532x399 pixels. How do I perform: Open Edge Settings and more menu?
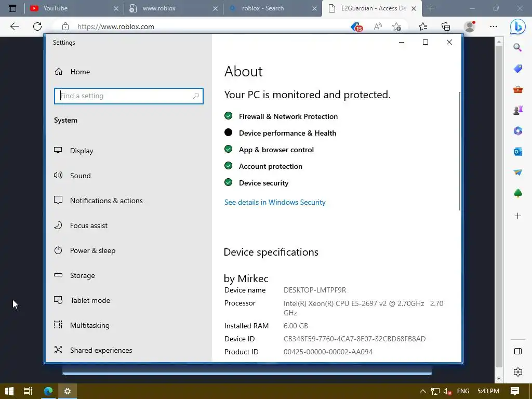tap(494, 26)
